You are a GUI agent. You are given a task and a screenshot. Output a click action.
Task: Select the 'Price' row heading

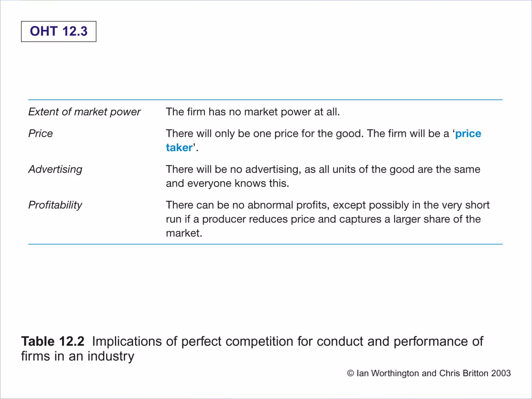(x=41, y=134)
